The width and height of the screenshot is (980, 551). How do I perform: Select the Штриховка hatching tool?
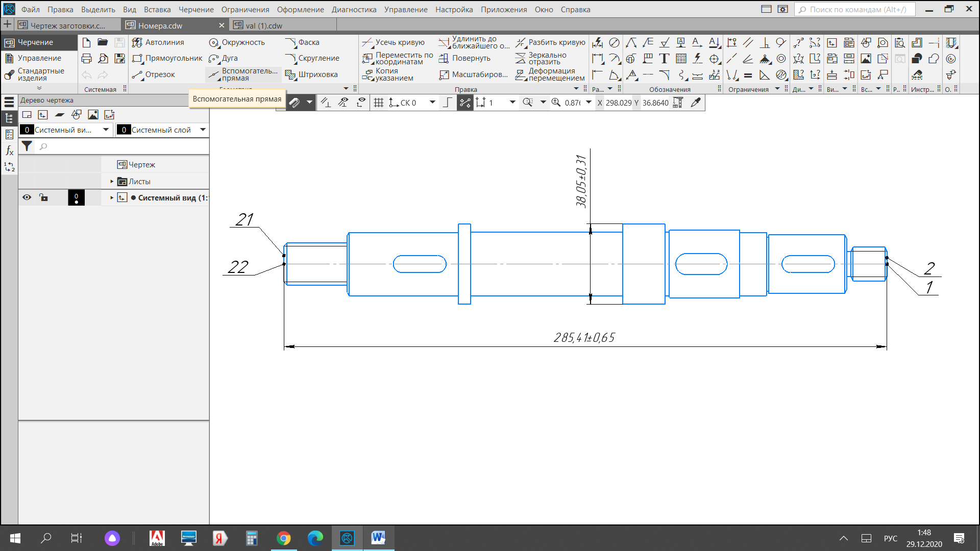[311, 74]
